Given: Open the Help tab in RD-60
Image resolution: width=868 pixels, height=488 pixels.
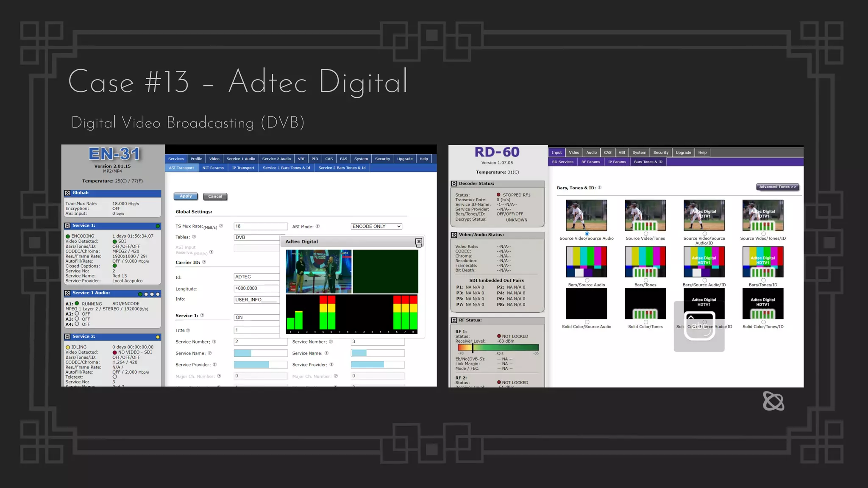Looking at the screenshot, I should pyautogui.click(x=702, y=152).
